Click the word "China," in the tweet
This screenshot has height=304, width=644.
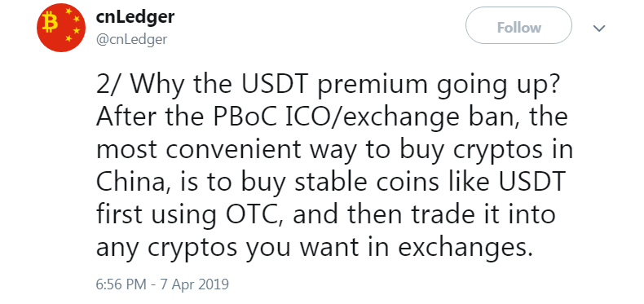[x=132, y=182]
